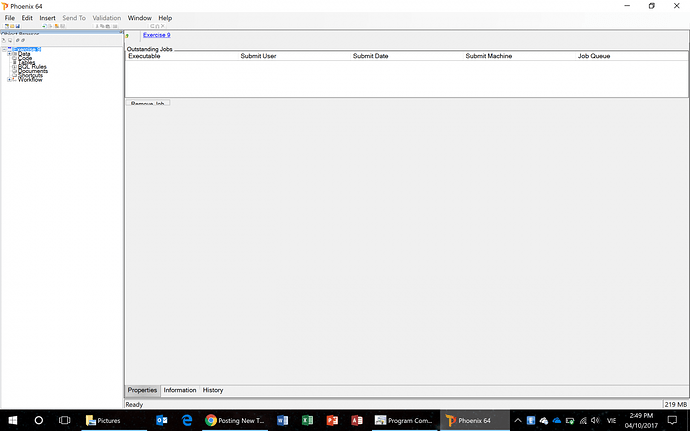Select the Documents tree item
This screenshot has height=431, width=690.
[x=33, y=71]
